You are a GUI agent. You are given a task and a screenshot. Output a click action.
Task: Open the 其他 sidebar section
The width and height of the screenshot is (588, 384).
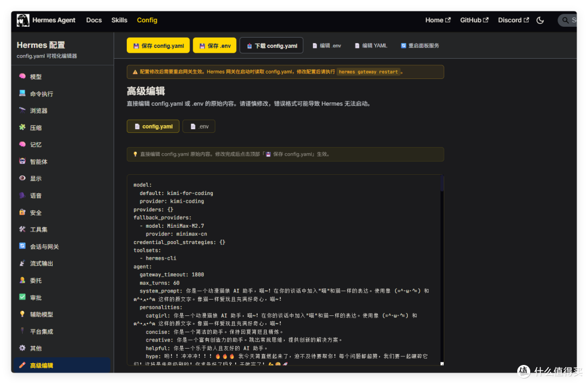62,349
